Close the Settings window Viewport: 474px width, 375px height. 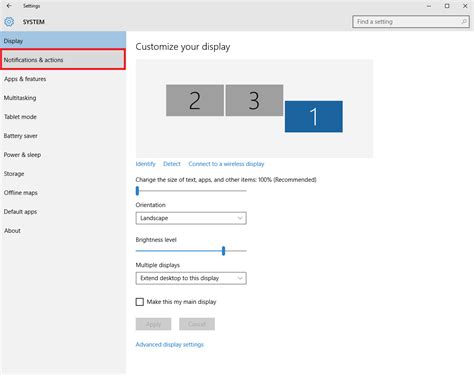tap(465, 6)
